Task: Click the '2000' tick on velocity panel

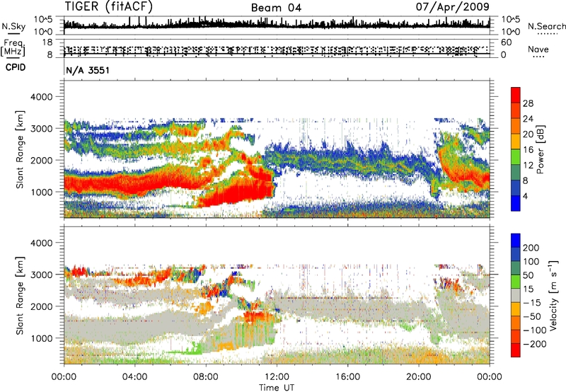Action: (x=42, y=306)
